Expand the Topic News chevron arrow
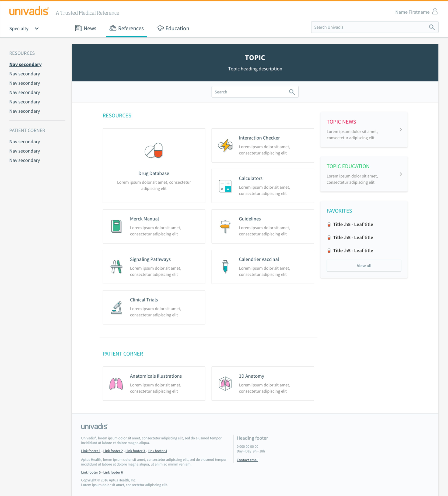Image resolution: width=448 pixels, height=496 pixels. [x=401, y=130]
